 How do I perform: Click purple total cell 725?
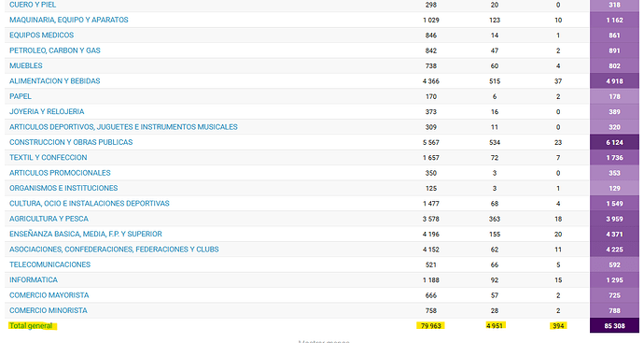tap(614, 295)
